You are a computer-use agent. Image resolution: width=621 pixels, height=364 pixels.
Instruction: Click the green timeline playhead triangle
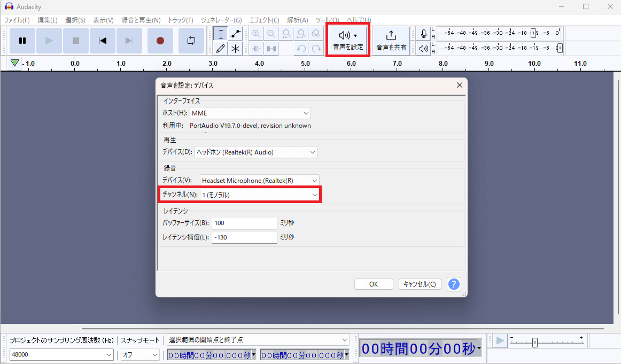click(14, 63)
